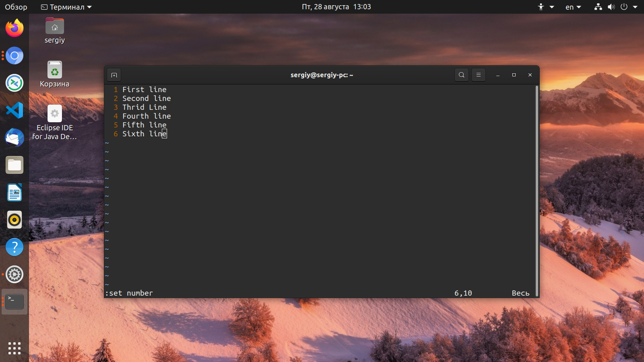Viewport: 644px width, 362px height.
Task: Click the cursor position '6,10' indicator
Action: pos(463,293)
